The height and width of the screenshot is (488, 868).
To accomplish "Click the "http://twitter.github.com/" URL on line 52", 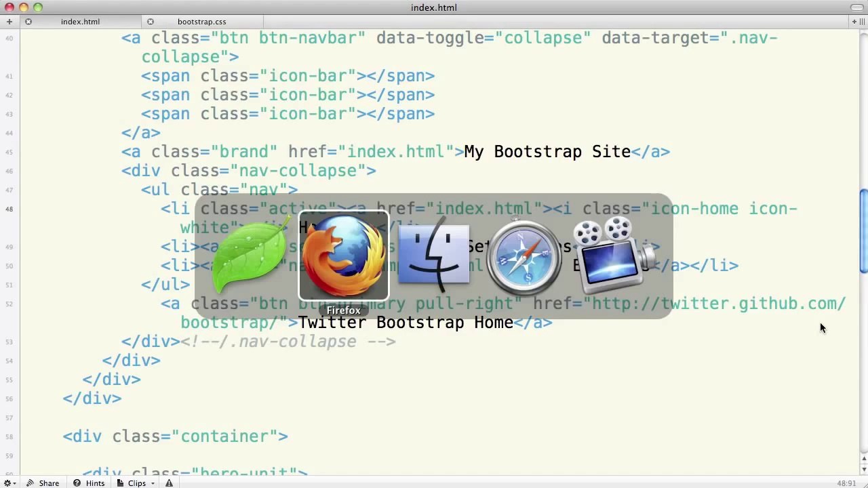I will (x=719, y=304).
